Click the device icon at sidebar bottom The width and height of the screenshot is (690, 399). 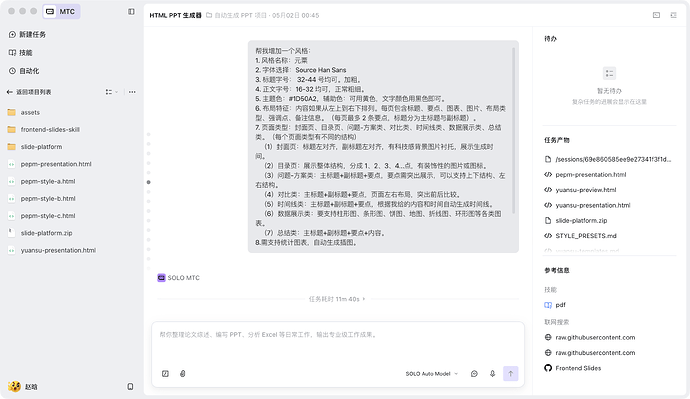pos(130,386)
